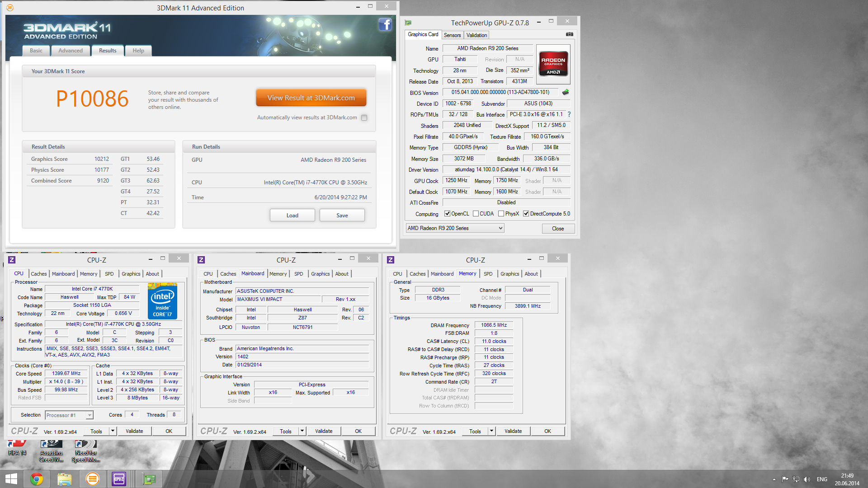This screenshot has height=488, width=868.
Task: Click the P10086 score value
Action: click(93, 99)
